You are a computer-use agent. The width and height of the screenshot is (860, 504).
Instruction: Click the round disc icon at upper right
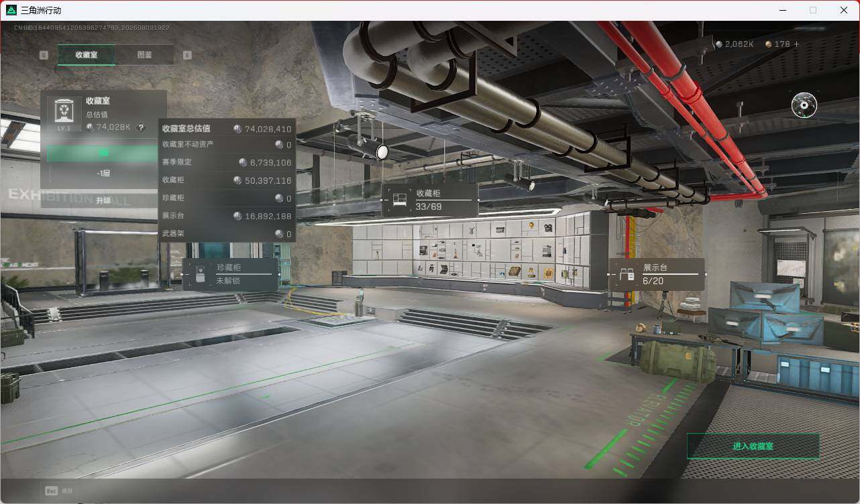[804, 105]
